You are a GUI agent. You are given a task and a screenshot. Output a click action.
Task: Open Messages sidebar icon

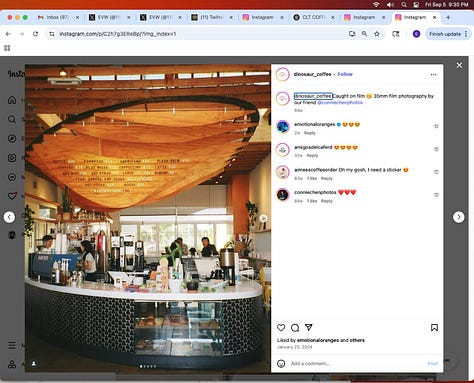click(12, 177)
